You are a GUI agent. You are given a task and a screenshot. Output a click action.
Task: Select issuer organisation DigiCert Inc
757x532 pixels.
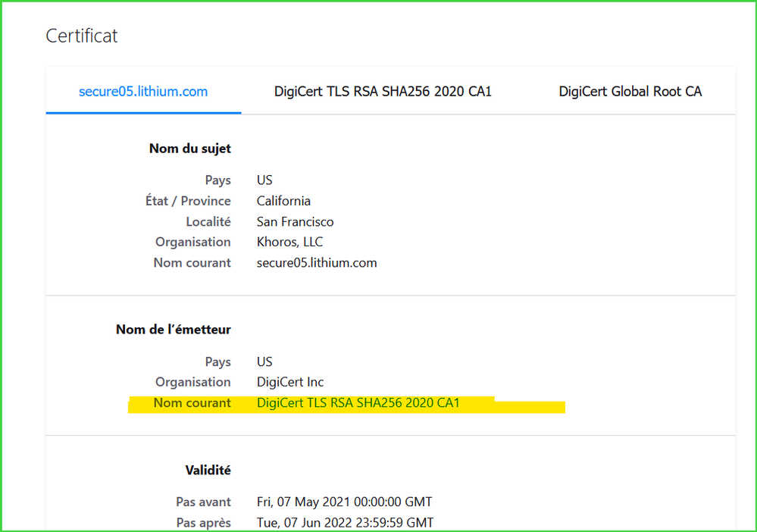[290, 382]
